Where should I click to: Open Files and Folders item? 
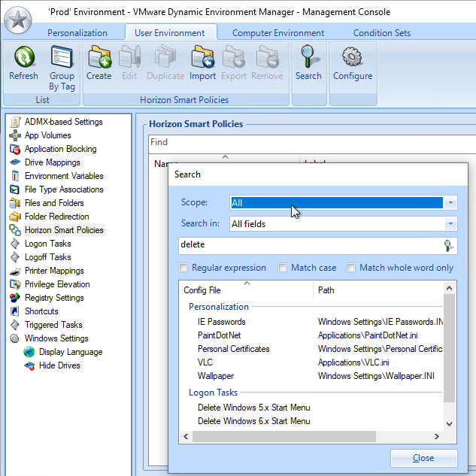tap(47, 203)
